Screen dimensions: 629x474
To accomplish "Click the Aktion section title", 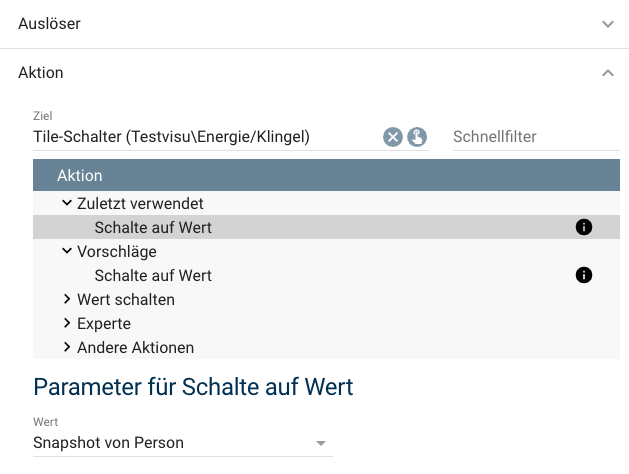I will (41, 73).
